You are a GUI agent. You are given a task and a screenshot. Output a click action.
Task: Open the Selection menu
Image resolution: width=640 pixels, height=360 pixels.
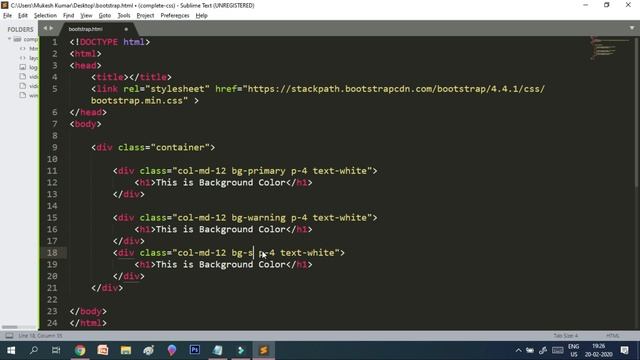click(x=45, y=16)
